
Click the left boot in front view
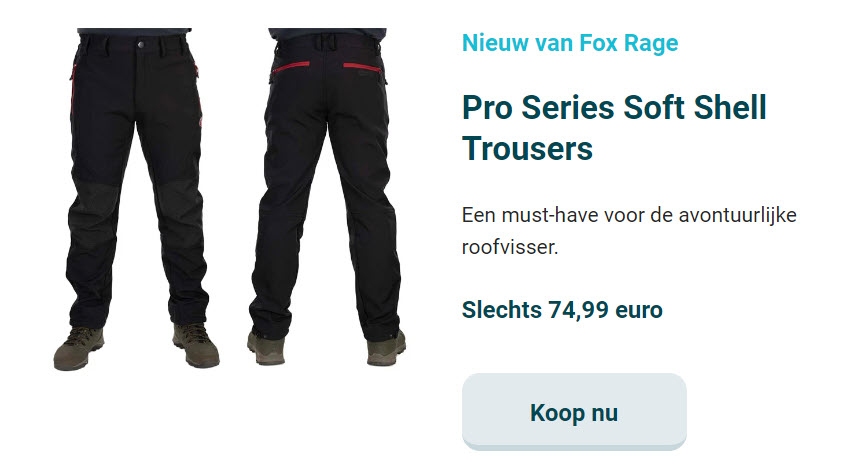pos(79,348)
